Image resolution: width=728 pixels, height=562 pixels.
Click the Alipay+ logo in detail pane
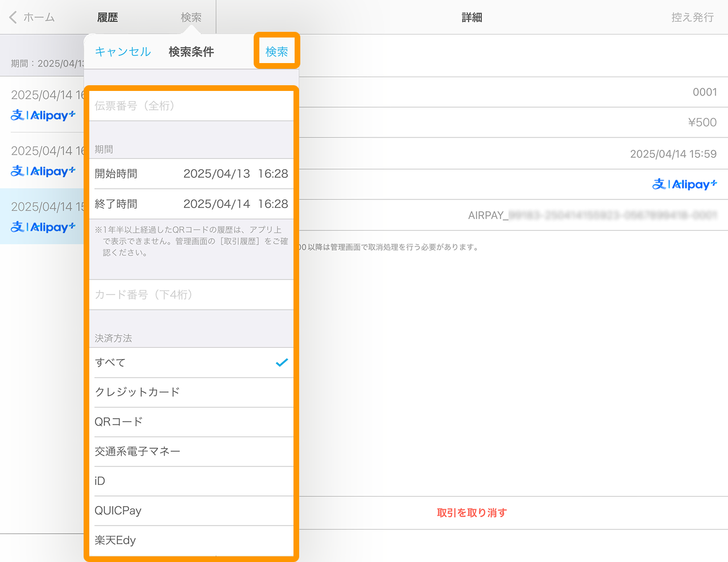tap(685, 184)
